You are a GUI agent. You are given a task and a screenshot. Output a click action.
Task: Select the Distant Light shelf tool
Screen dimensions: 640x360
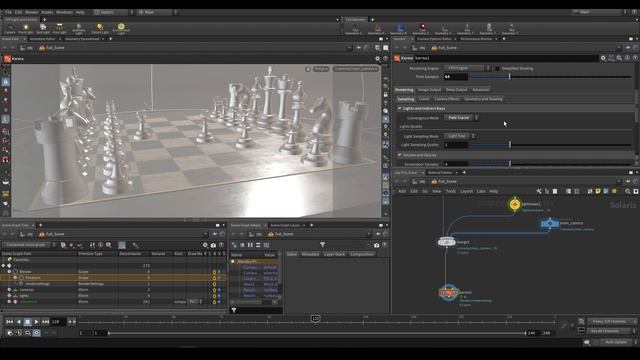(x=100, y=29)
